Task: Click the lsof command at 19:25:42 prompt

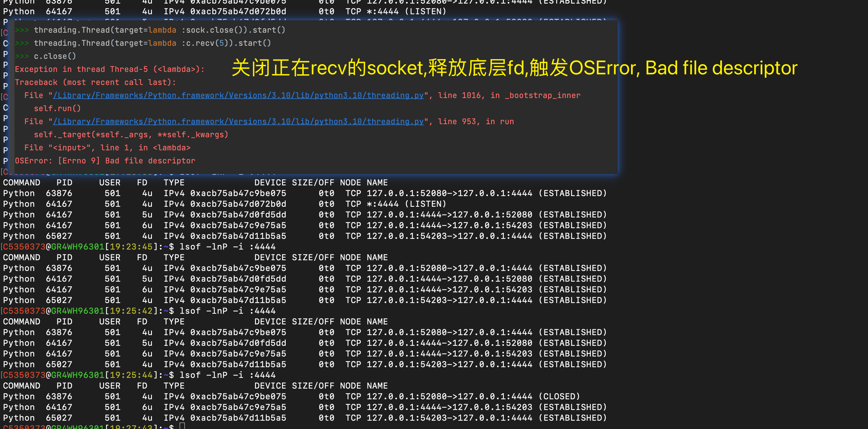Action: (x=227, y=311)
